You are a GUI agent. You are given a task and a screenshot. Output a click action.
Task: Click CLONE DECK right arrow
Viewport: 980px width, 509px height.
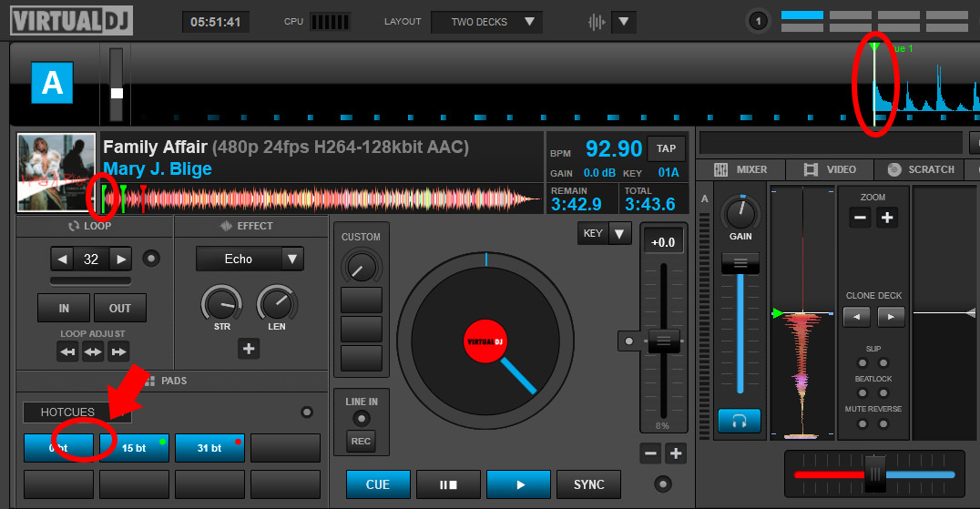pyautogui.click(x=892, y=317)
